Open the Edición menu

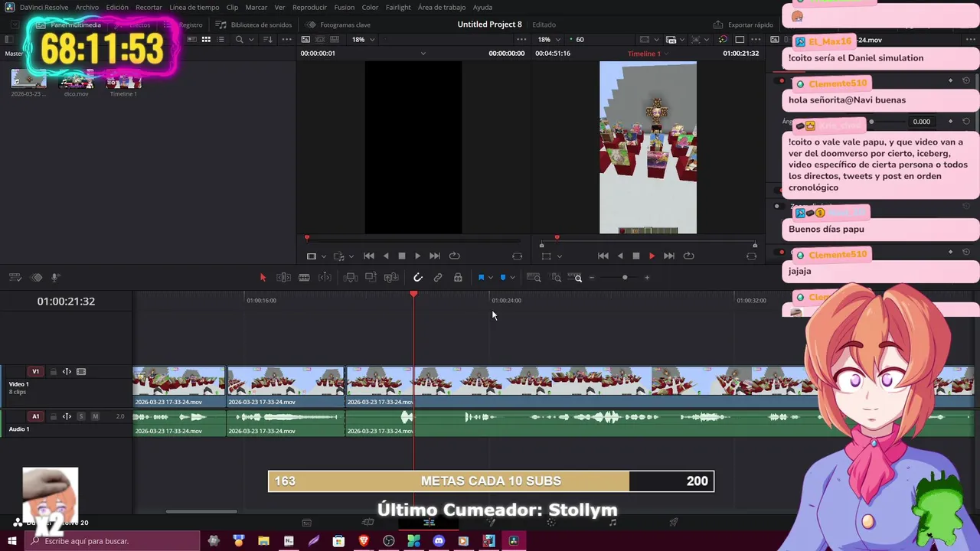point(117,7)
